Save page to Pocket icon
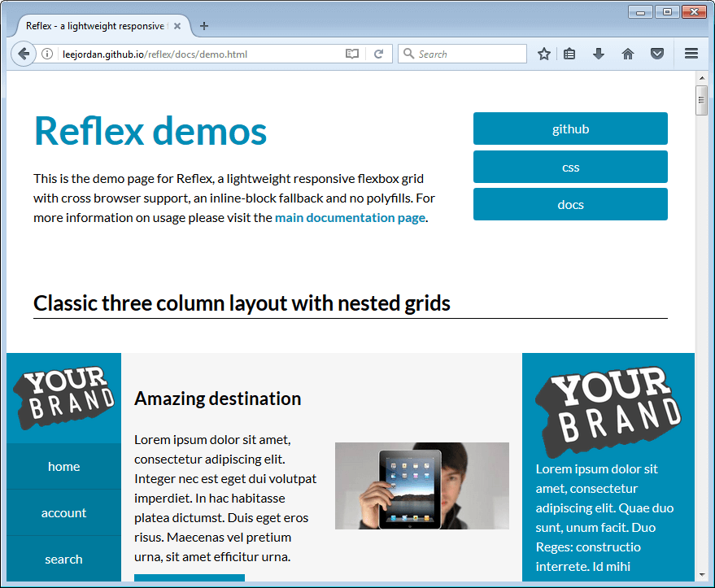715x588 pixels. pyautogui.click(x=657, y=54)
